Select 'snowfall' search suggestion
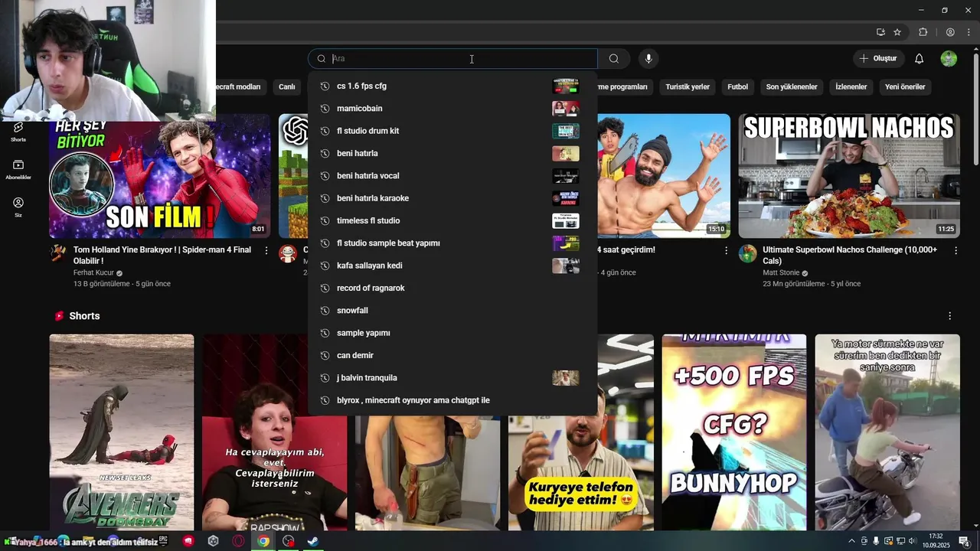The image size is (980, 551). pos(452,311)
